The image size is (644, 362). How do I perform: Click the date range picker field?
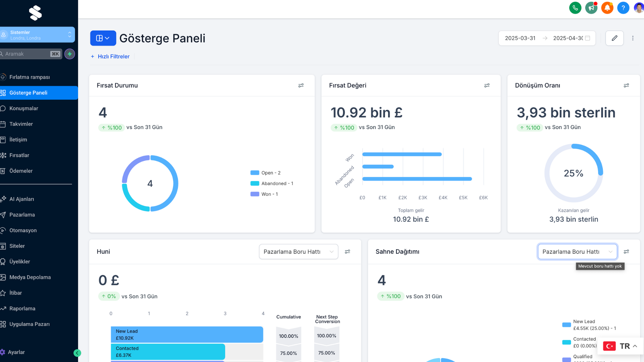[547, 38]
